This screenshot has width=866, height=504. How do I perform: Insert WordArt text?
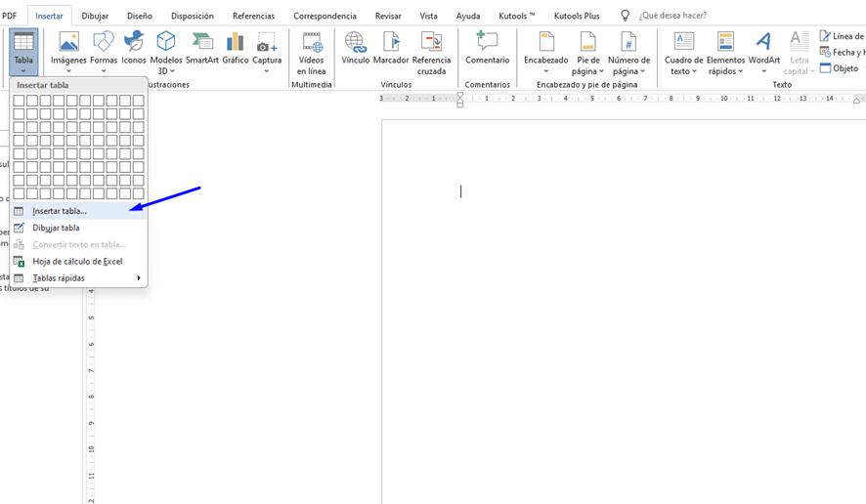(763, 53)
